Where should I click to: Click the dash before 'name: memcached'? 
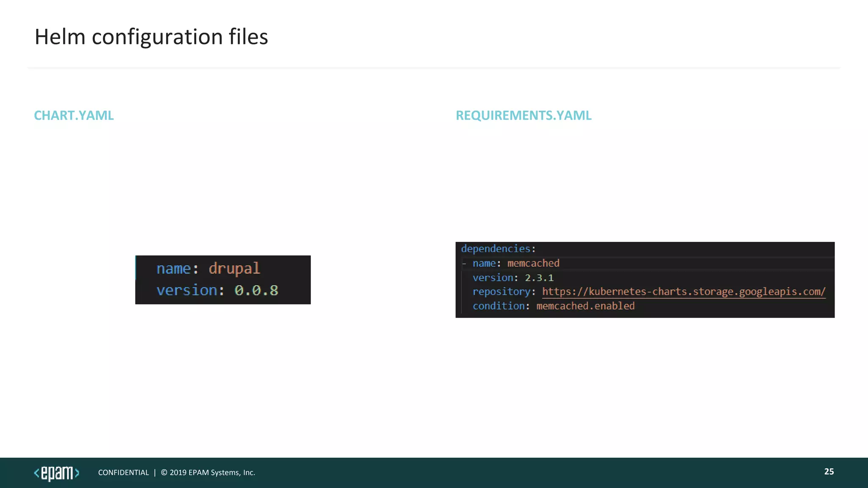point(464,264)
